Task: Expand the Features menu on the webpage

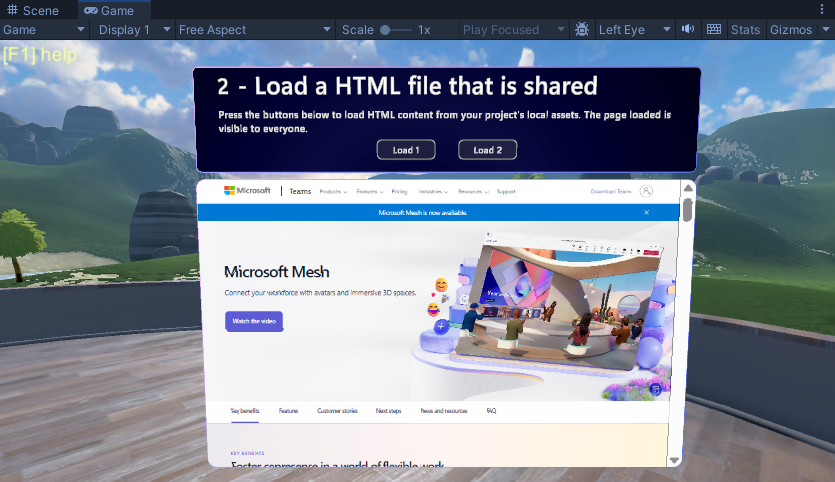Action: point(370,191)
